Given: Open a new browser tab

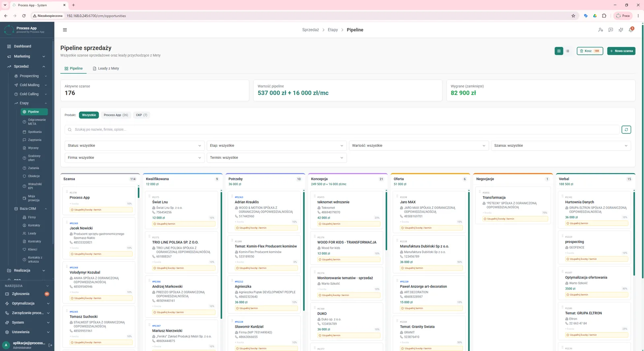Looking at the screenshot, I should (x=73, y=5).
